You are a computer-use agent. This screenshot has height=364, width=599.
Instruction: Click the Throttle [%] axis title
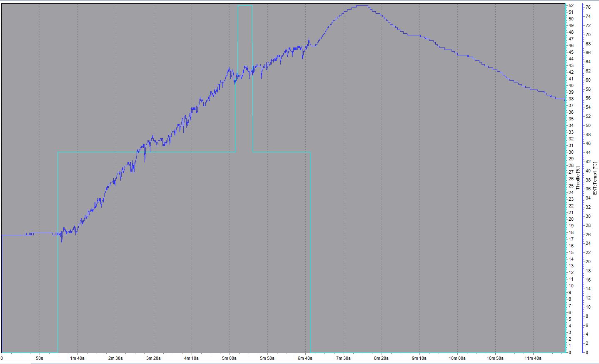coord(578,178)
